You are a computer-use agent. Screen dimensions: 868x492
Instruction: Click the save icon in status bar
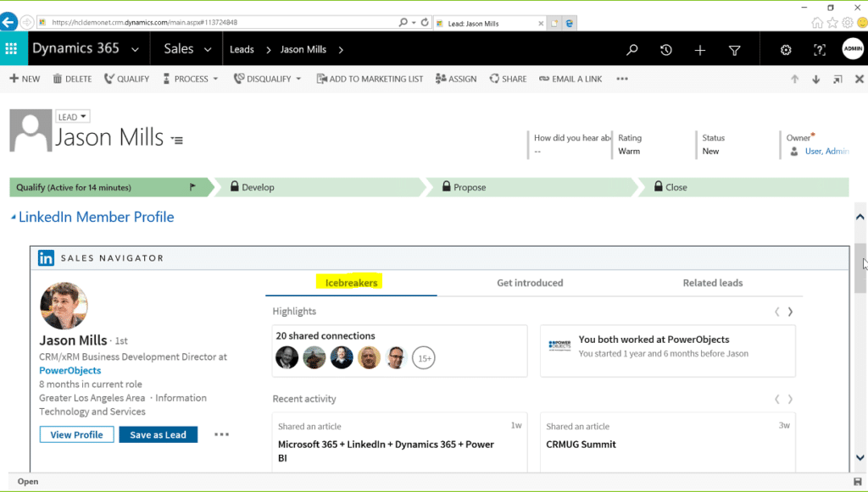click(858, 482)
